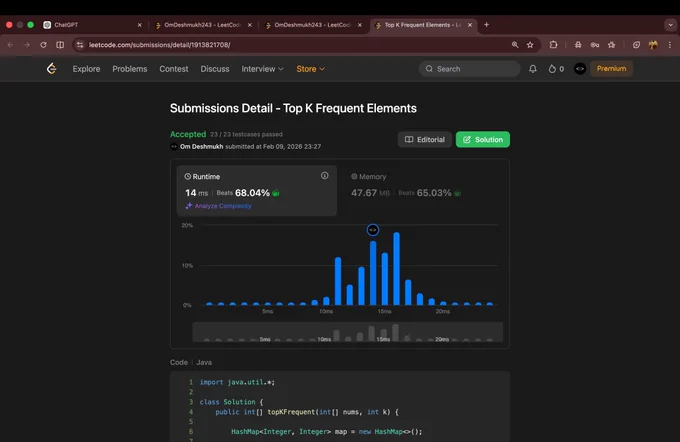This screenshot has width=680, height=442.
Task: Reload the page with refresh icon
Action: point(43,45)
